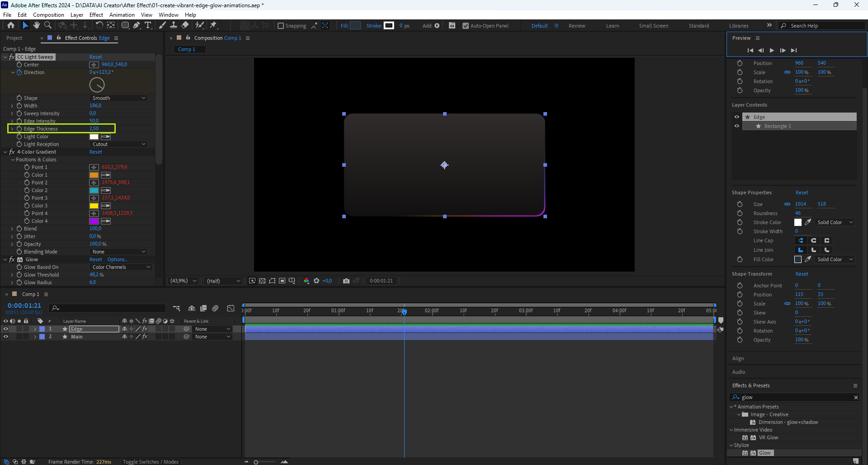Select the Hand tool

click(x=37, y=25)
